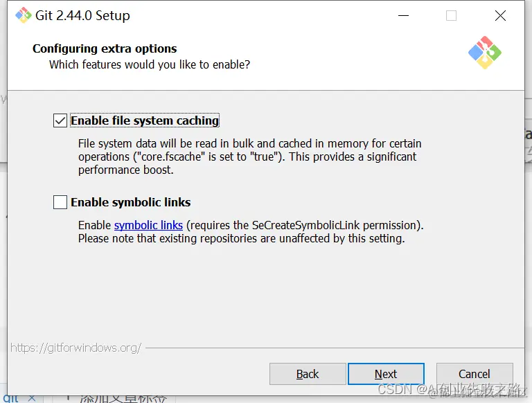Minimize the Git Setup window
532x403 pixels.
(x=402, y=15)
